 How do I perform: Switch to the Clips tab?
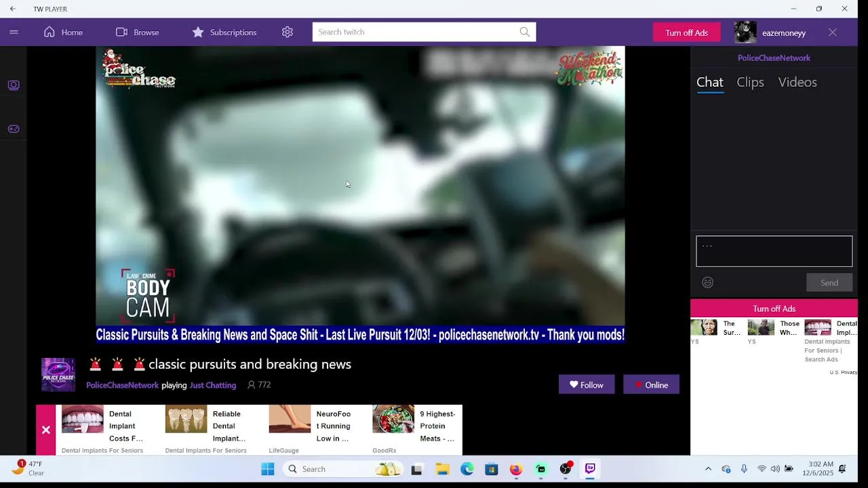[x=750, y=82]
